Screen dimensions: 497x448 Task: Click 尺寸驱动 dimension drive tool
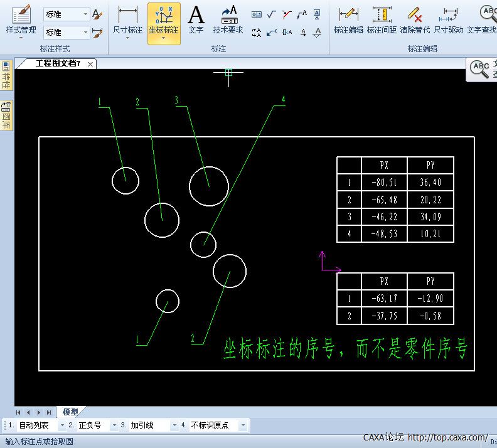click(x=448, y=19)
